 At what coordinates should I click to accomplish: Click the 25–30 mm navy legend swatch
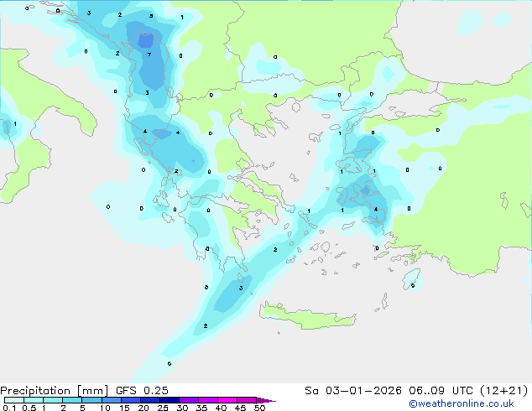click(x=170, y=400)
